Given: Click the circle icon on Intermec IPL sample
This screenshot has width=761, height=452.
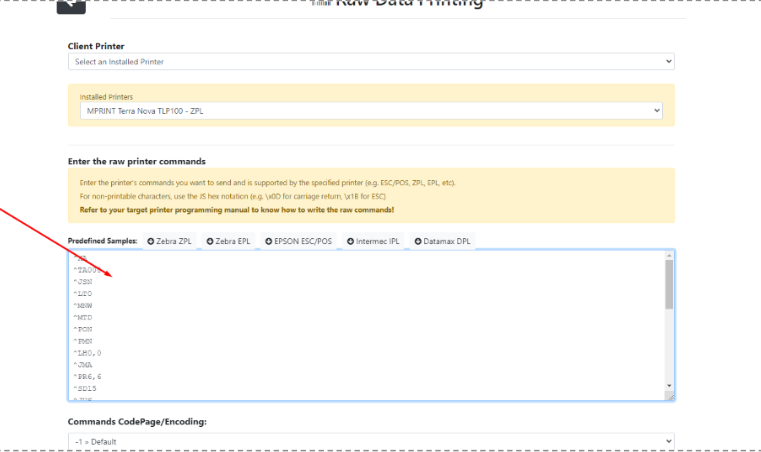Looking at the screenshot, I should click(x=351, y=241).
